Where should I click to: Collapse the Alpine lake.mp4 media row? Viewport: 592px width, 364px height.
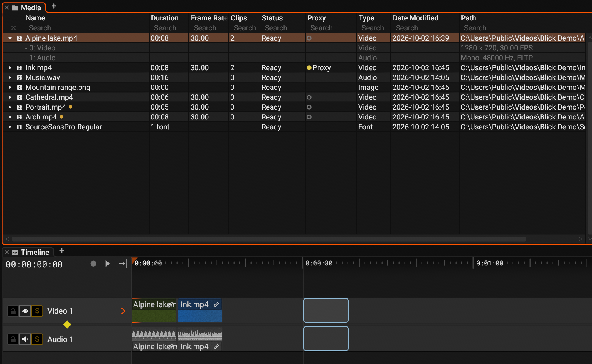point(10,38)
